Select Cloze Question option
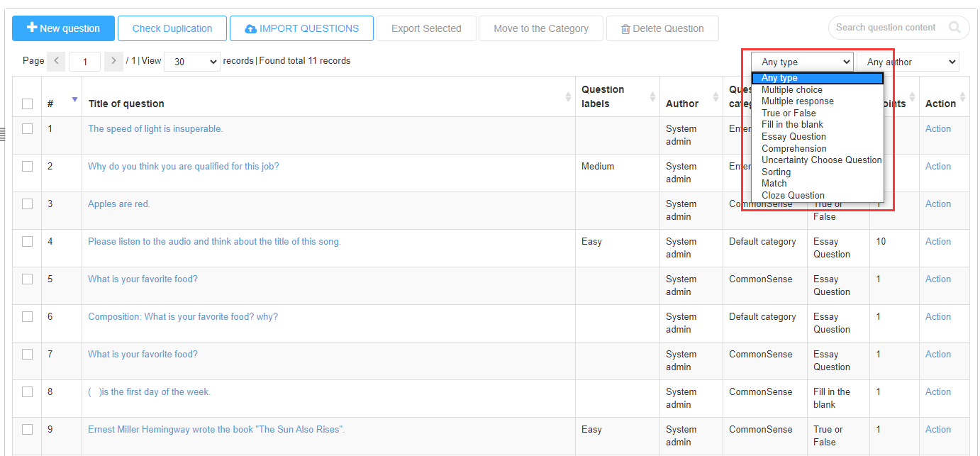 click(x=818, y=196)
